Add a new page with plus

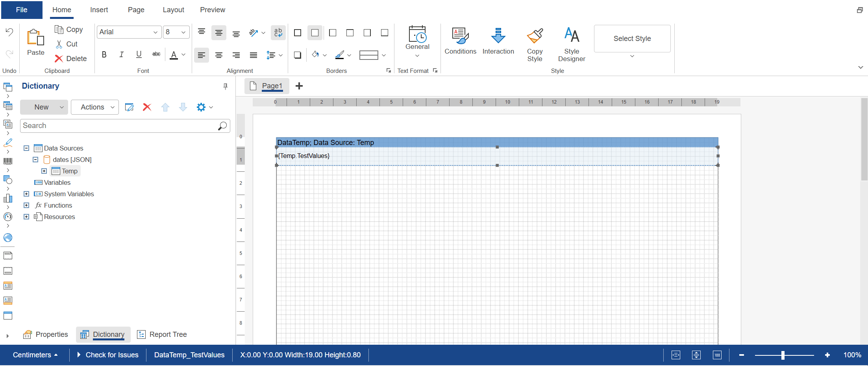pyautogui.click(x=299, y=86)
